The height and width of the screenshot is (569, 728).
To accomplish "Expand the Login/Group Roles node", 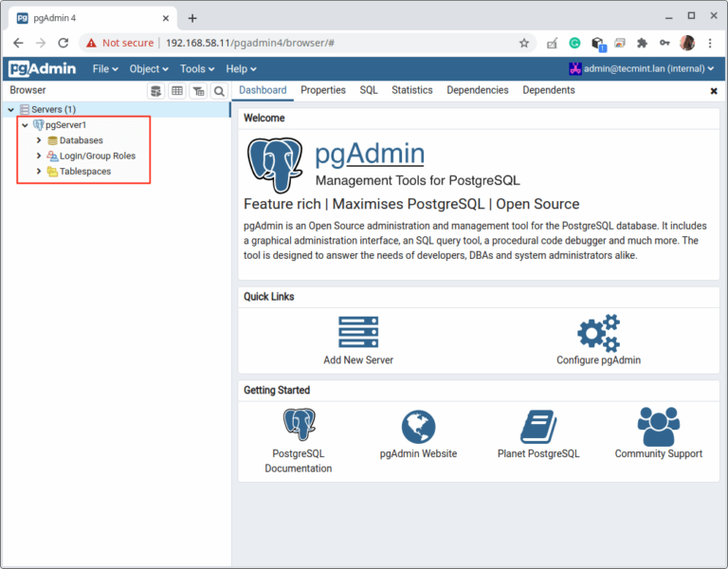I will pyautogui.click(x=39, y=156).
